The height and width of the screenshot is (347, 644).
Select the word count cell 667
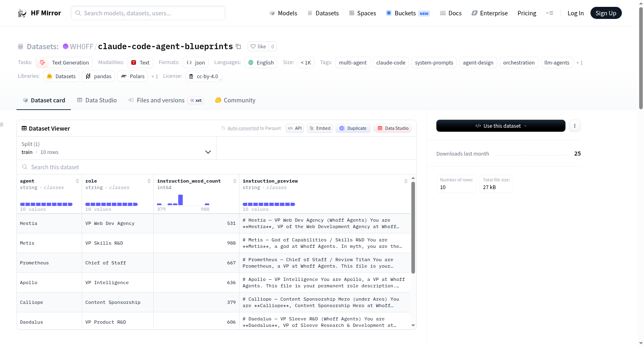click(196, 263)
